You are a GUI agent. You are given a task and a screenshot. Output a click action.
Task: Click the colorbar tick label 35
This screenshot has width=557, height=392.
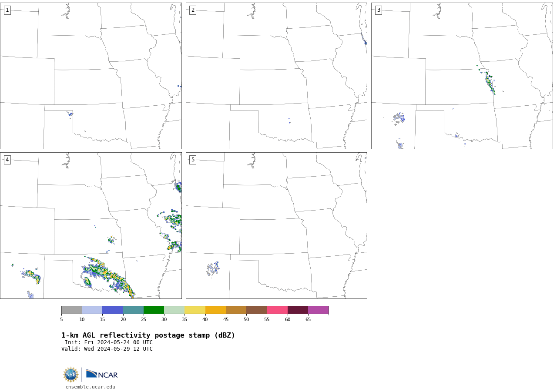(x=185, y=320)
